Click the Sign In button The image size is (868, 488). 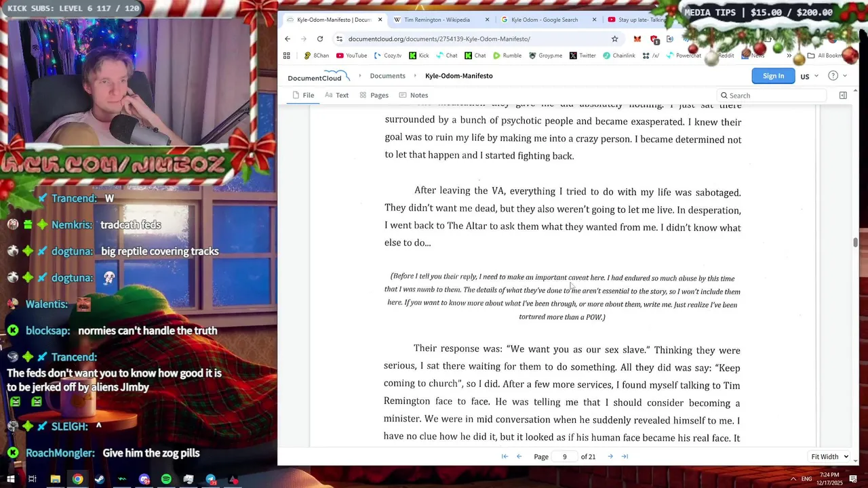coord(773,76)
